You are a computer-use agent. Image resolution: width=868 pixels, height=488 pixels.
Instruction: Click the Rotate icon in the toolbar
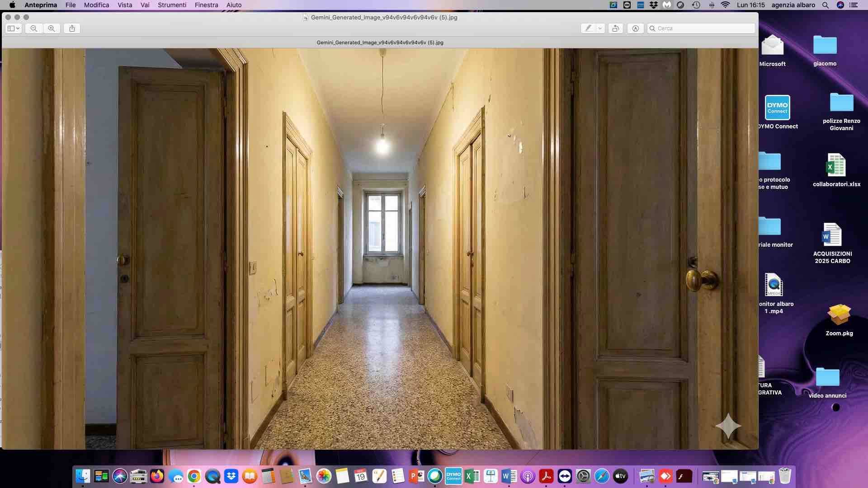coord(615,28)
